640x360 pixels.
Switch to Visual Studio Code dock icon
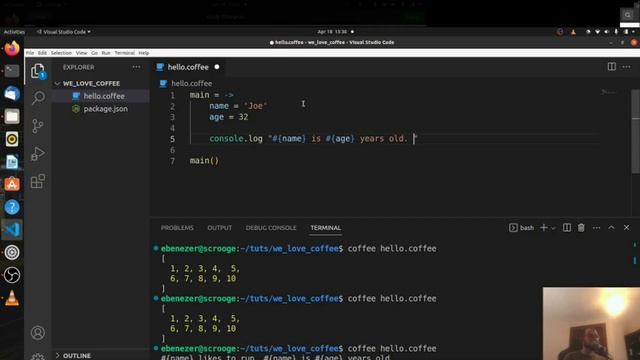(x=12, y=229)
